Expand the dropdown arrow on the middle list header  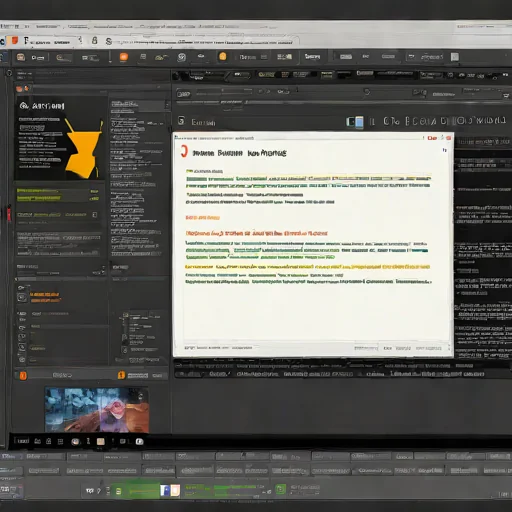167,105
